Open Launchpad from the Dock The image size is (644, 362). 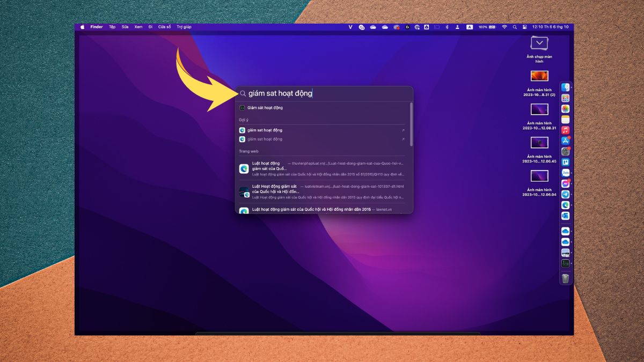coord(565,98)
